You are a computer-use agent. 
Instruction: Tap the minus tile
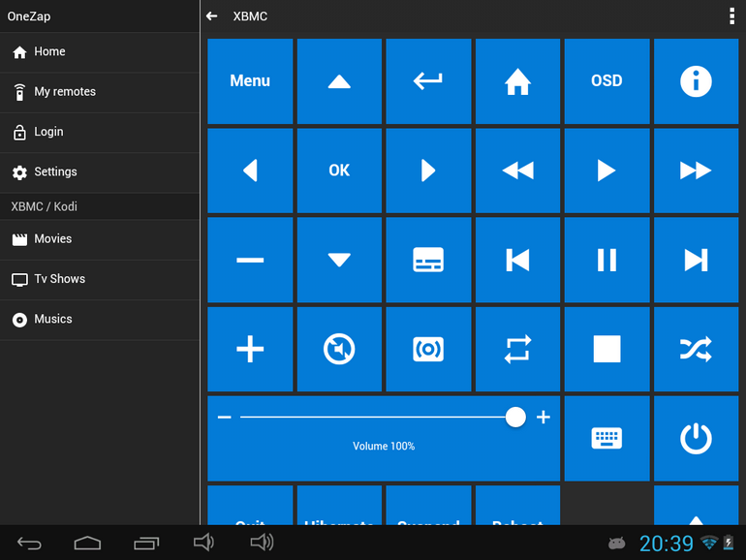click(250, 260)
